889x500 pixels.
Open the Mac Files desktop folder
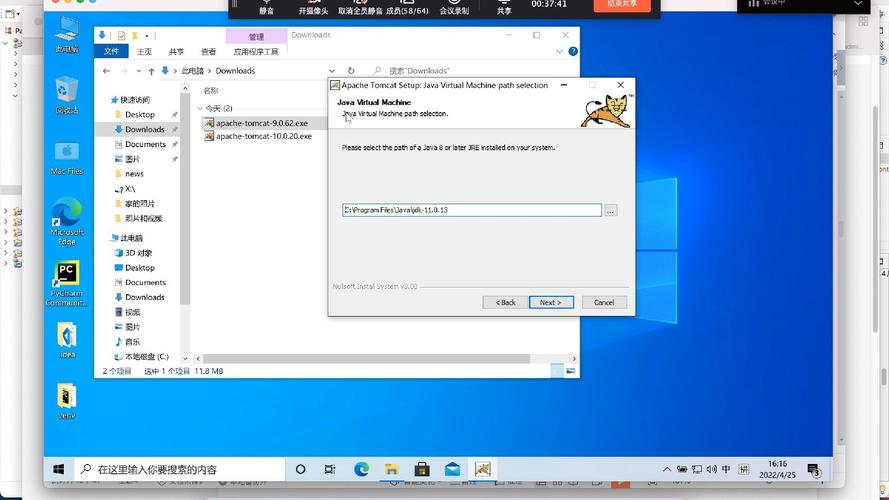point(67,153)
